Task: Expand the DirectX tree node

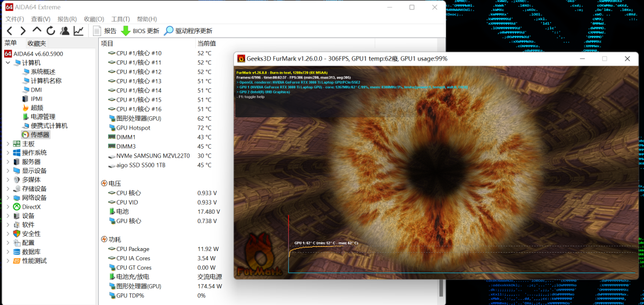Action: [x=8, y=207]
